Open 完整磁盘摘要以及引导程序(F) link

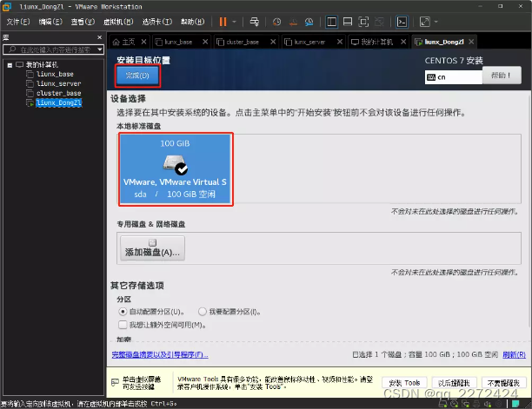click(x=160, y=355)
